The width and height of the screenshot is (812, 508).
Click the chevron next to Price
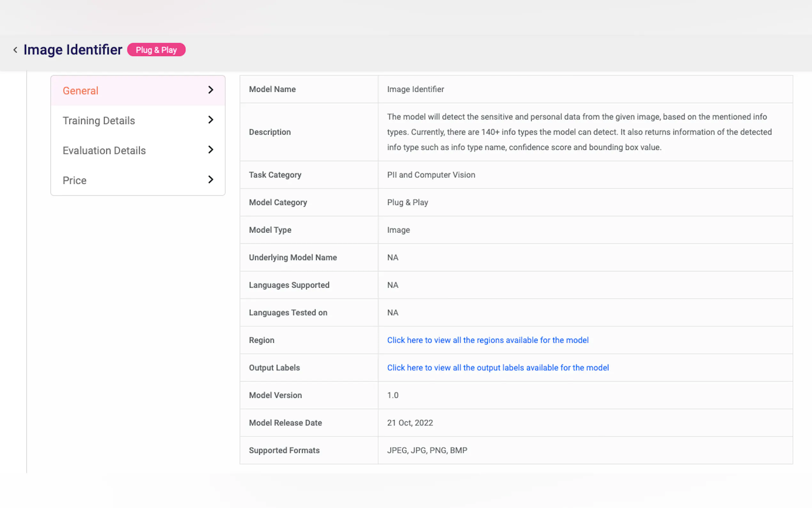point(210,180)
